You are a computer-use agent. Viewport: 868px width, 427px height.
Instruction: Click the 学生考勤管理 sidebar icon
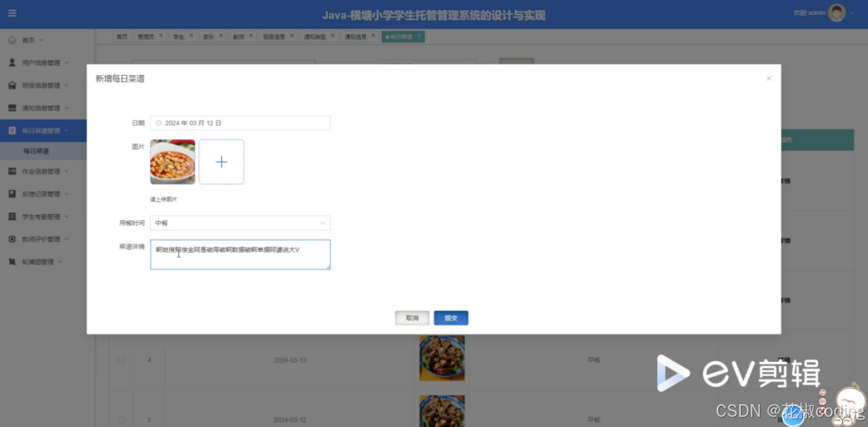click(x=13, y=217)
